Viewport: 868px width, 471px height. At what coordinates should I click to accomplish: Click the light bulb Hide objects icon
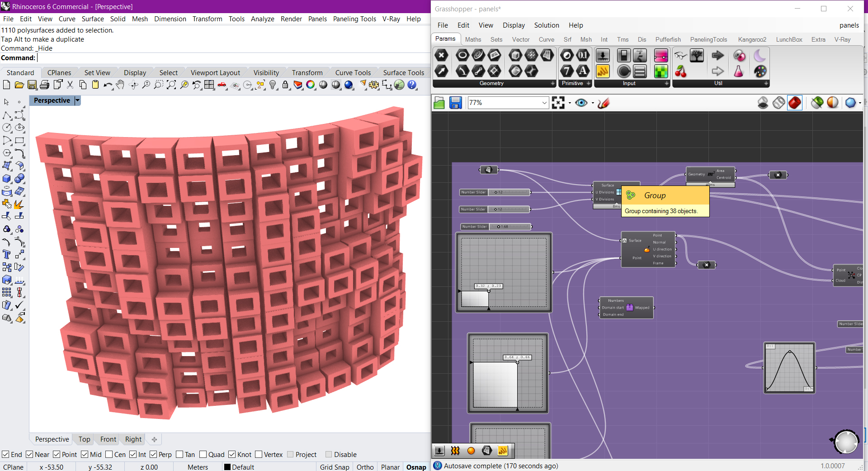tap(273, 85)
